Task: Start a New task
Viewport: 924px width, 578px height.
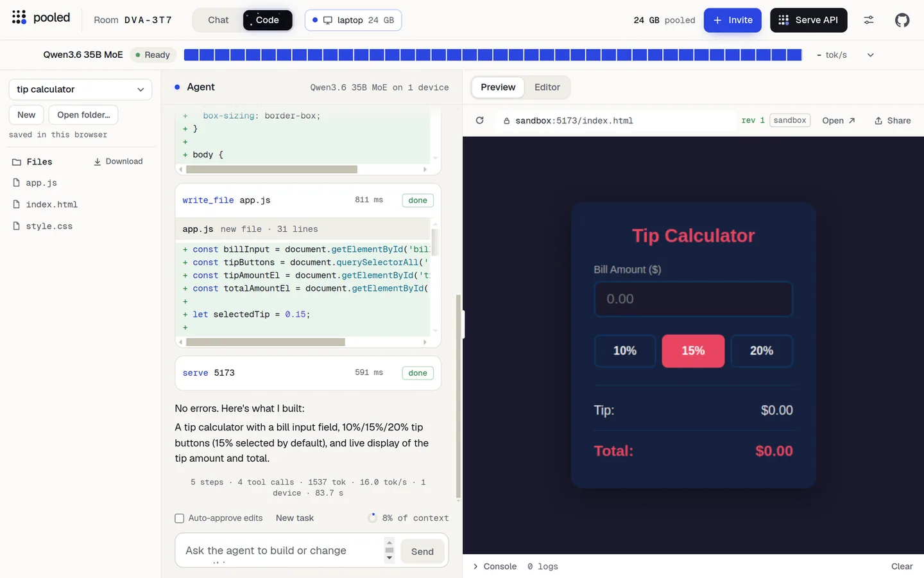Action: pos(295,518)
